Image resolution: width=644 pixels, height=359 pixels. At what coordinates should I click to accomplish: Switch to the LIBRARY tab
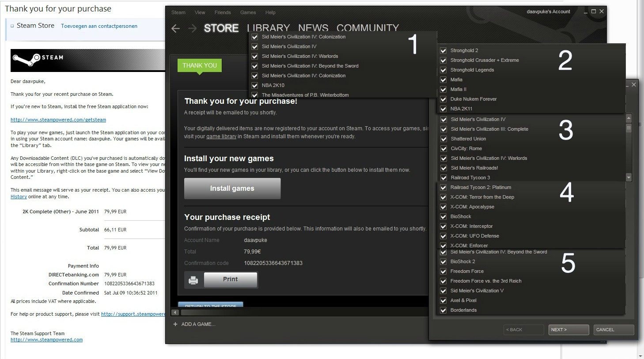[268, 28]
